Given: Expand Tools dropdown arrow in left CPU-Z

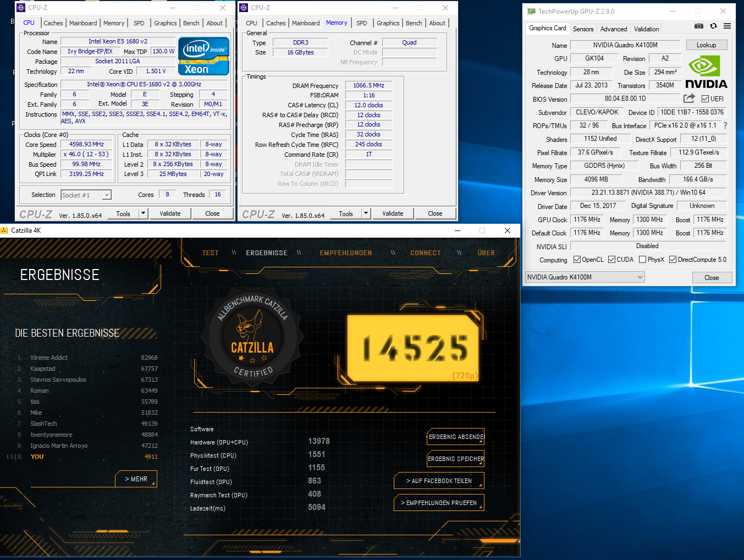Looking at the screenshot, I should [143, 213].
